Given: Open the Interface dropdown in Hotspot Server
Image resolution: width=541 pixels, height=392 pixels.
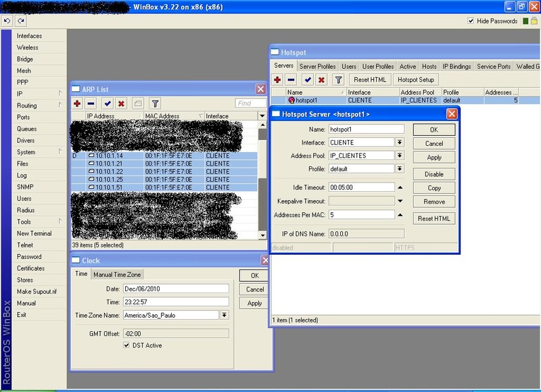Looking at the screenshot, I should click(400, 142).
